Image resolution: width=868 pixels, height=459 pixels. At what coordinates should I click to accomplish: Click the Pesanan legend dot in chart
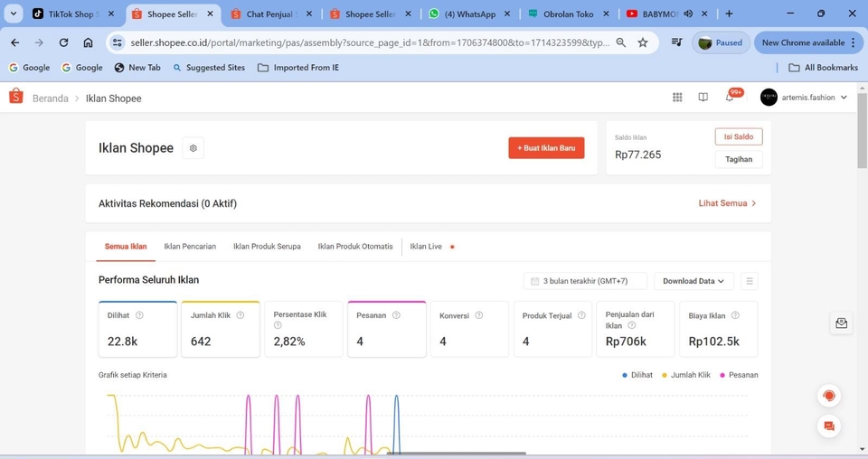[722, 375]
